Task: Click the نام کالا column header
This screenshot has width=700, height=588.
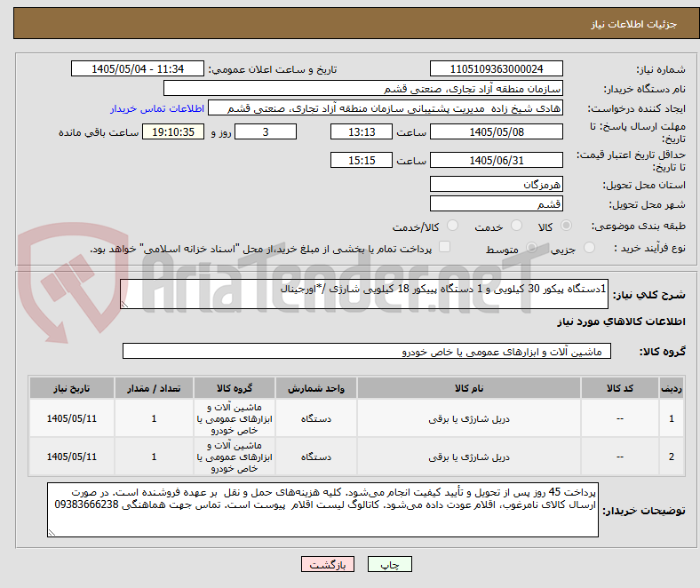Action: pos(469,388)
